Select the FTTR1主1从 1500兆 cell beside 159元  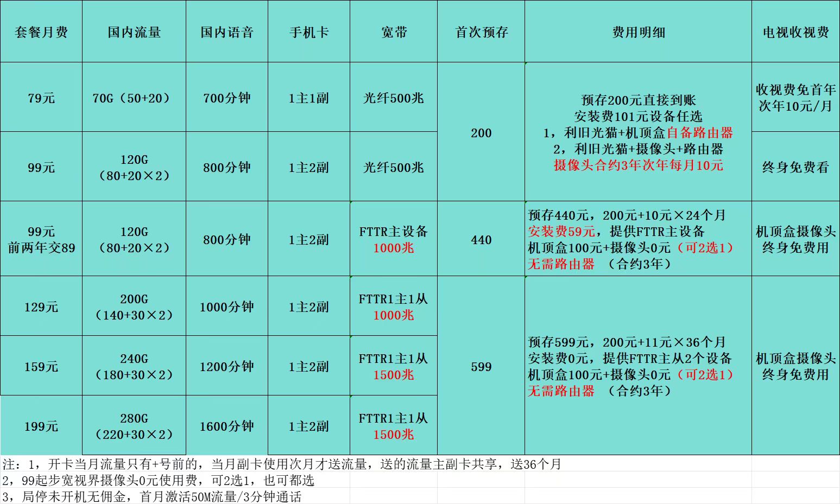tap(394, 366)
